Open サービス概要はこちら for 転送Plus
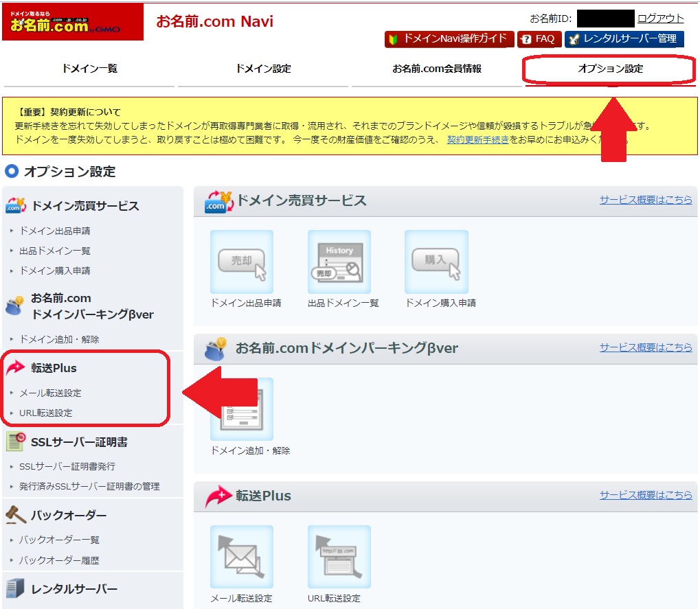The width and height of the screenshot is (700, 609). (646, 495)
